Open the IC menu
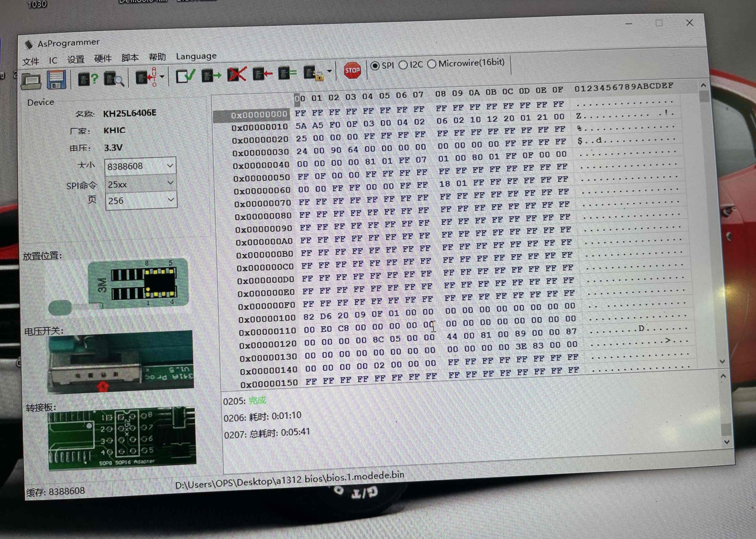Image resolution: width=756 pixels, height=539 pixels. pyautogui.click(x=53, y=60)
